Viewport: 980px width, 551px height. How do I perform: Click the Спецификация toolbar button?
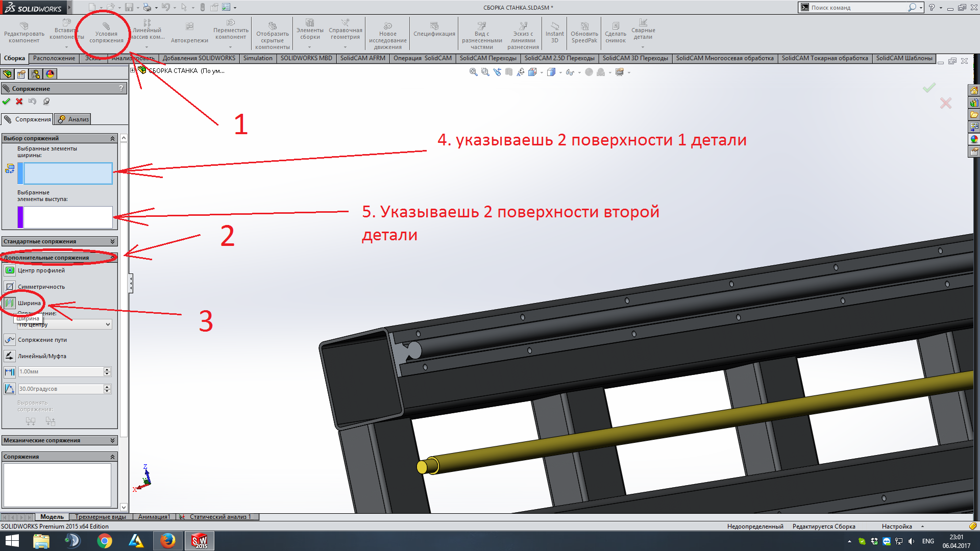[434, 30]
